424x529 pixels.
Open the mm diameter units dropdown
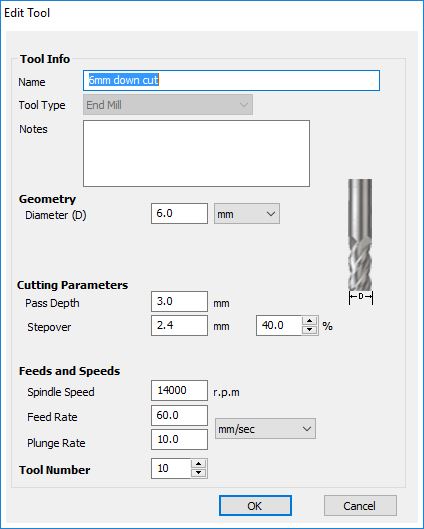[247, 214]
